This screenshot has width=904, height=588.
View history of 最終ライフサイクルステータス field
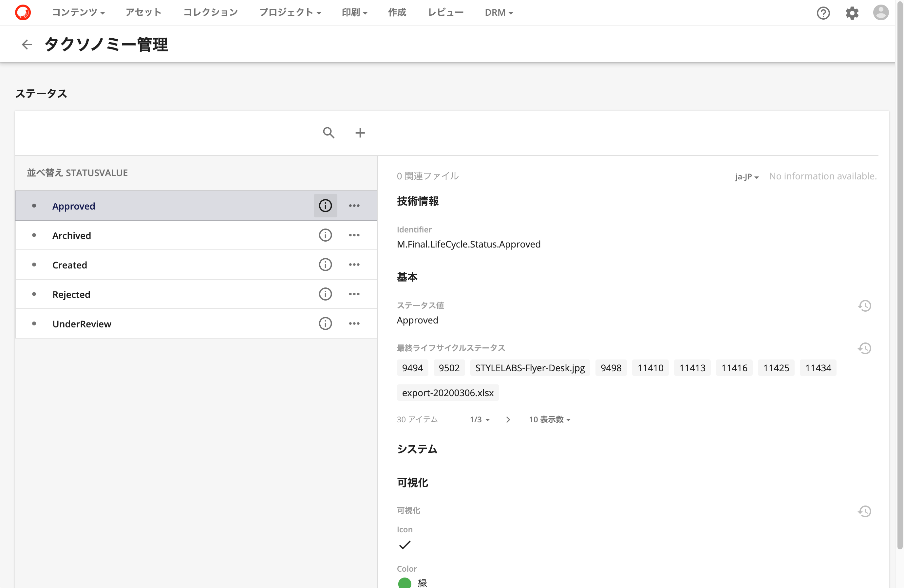pos(864,348)
